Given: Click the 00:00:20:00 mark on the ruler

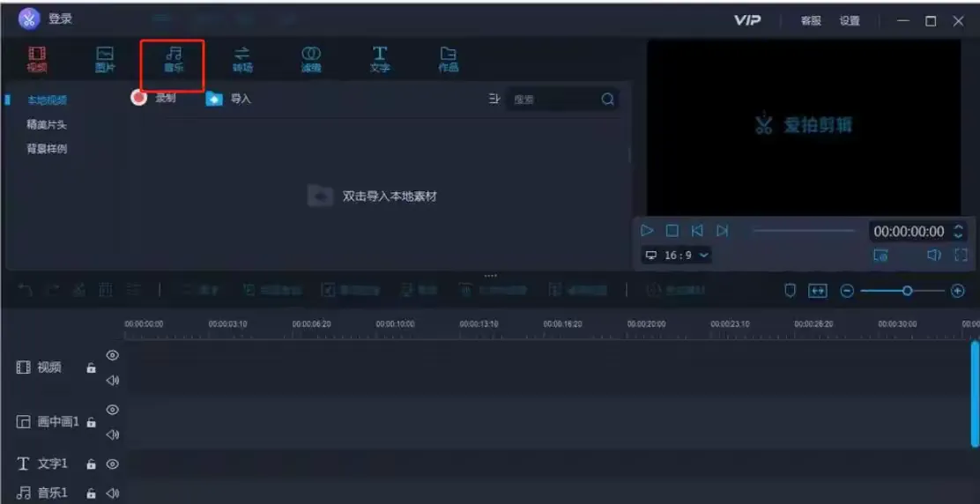Looking at the screenshot, I should pos(646,324).
